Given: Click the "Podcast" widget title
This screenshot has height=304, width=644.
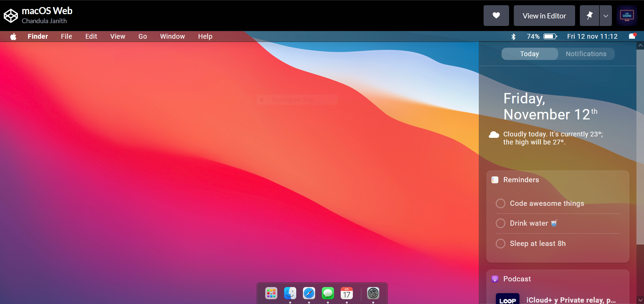Looking at the screenshot, I should (x=517, y=279).
